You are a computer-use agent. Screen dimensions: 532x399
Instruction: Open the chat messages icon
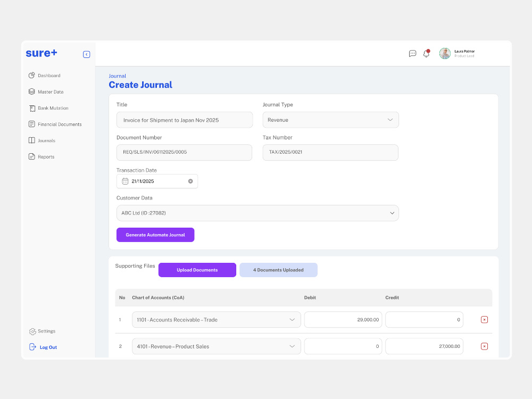coord(412,54)
